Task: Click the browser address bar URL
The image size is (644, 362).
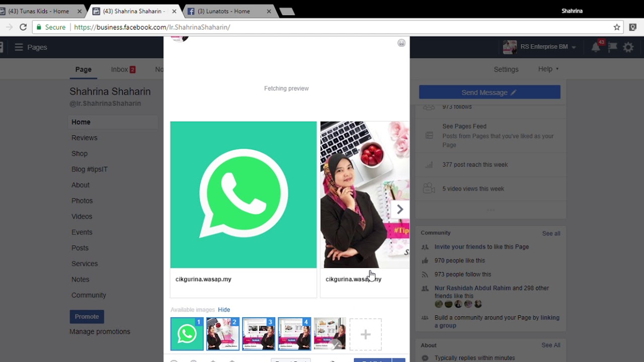Action: pyautogui.click(x=152, y=27)
